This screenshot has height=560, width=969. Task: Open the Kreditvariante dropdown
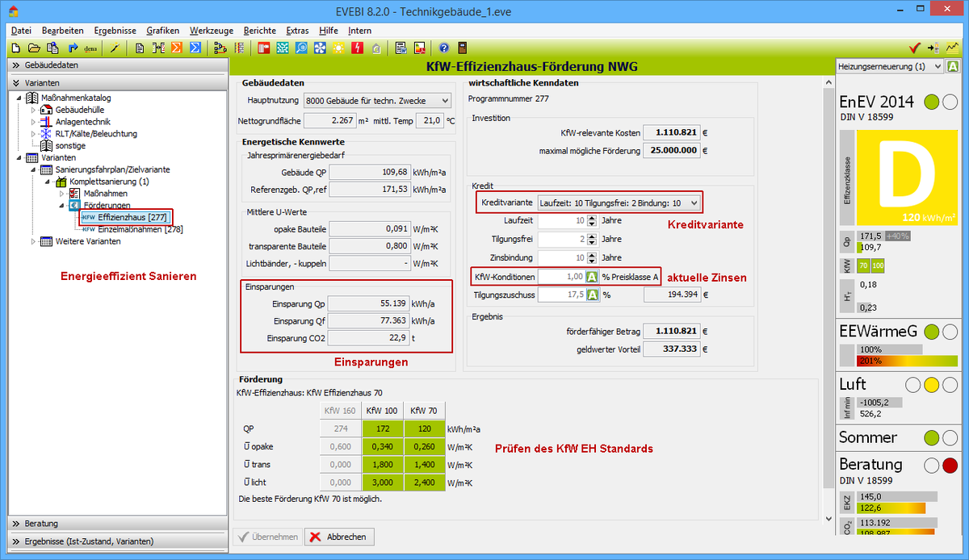click(x=619, y=203)
